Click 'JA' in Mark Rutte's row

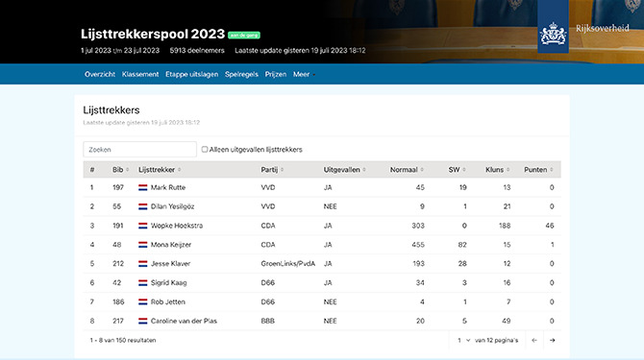pos(328,187)
